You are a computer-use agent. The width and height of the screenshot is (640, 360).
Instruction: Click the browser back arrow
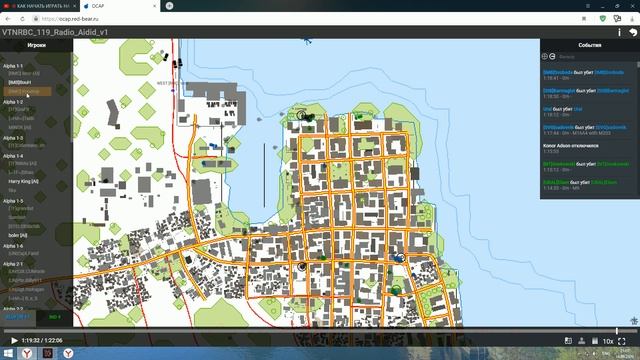[x=8, y=19]
